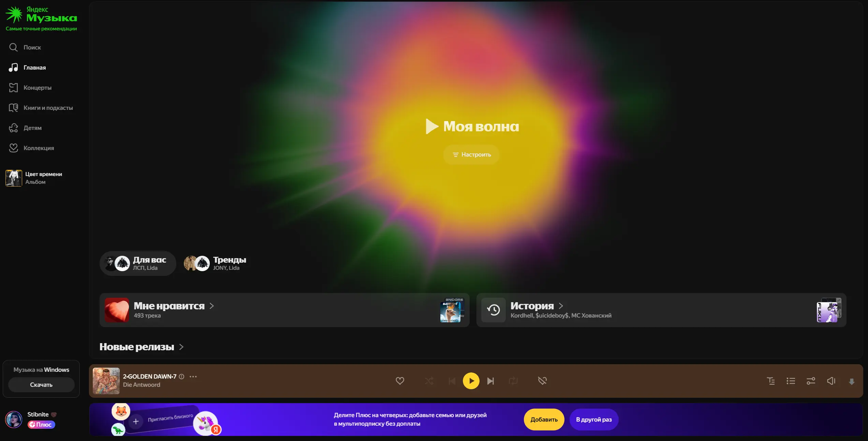
Task: Like the track with heart icon
Action: [400, 381]
